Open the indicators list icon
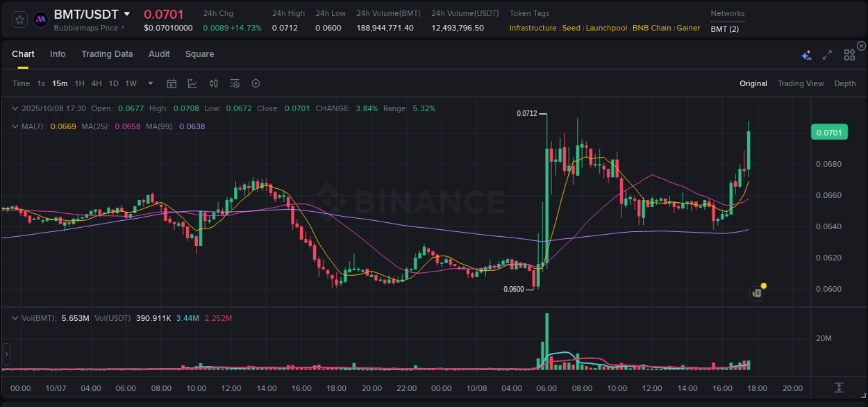This screenshot has width=868, height=407. tap(235, 83)
